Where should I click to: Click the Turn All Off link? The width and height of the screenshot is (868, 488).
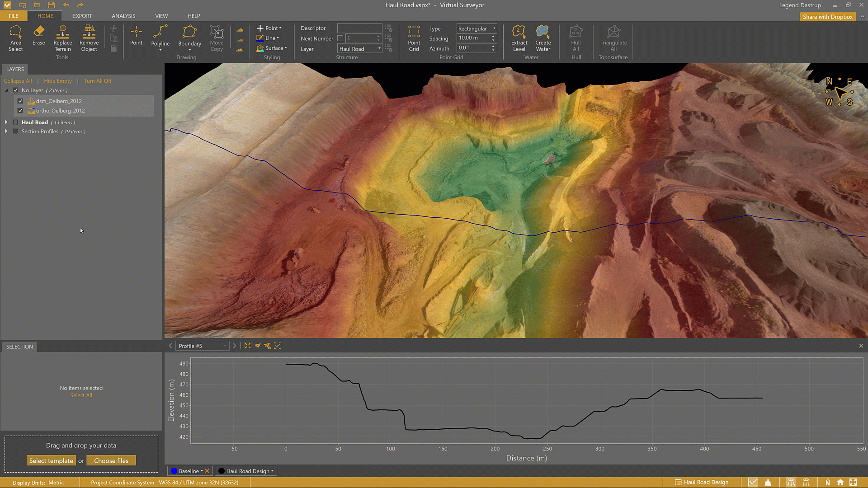[x=97, y=81]
